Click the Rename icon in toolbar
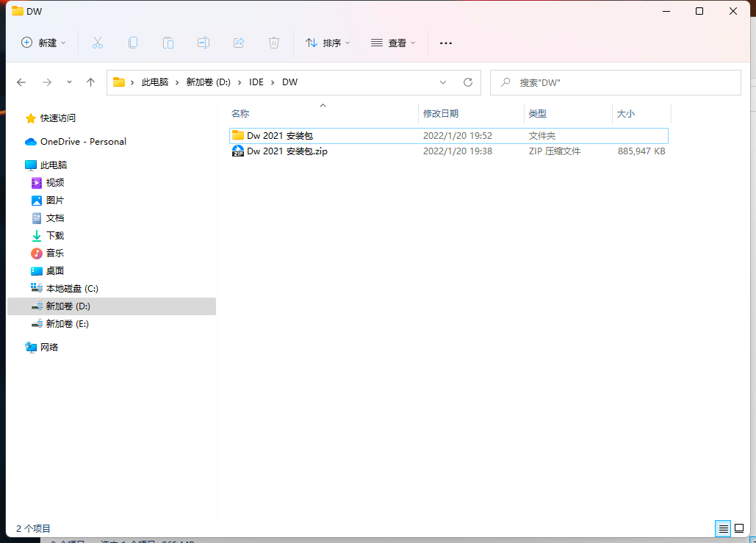The height and width of the screenshot is (543, 756). click(204, 43)
